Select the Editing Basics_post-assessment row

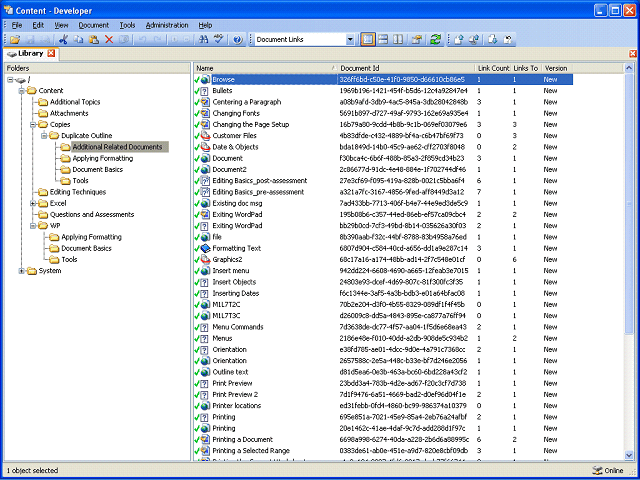384,180
